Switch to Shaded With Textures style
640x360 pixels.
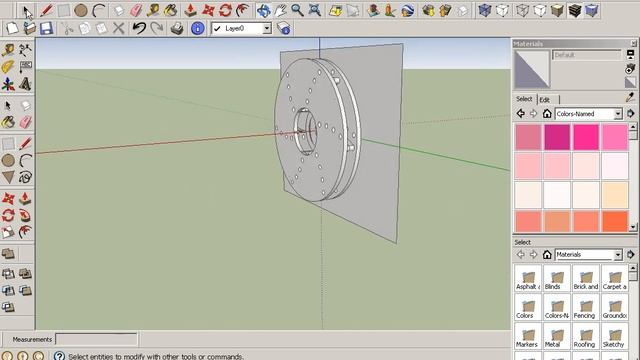(575, 10)
